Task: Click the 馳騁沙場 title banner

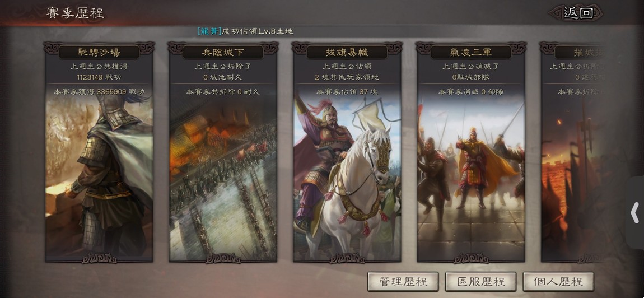Action: pos(99,52)
